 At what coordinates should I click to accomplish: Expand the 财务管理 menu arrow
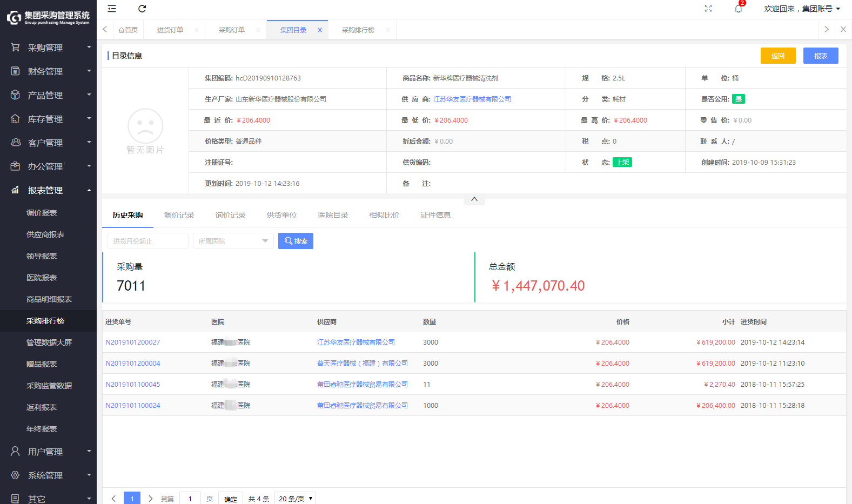coord(89,71)
